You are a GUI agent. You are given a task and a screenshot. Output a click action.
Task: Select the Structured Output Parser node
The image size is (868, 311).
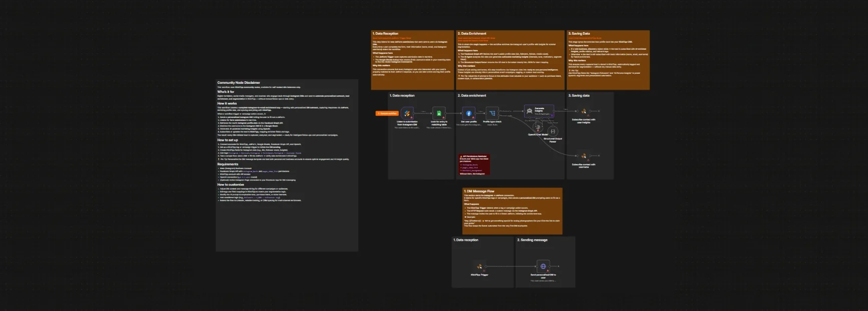(x=553, y=131)
